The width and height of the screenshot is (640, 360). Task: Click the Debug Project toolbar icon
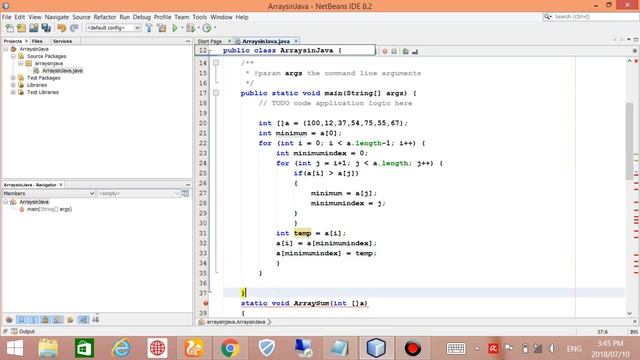(190, 28)
